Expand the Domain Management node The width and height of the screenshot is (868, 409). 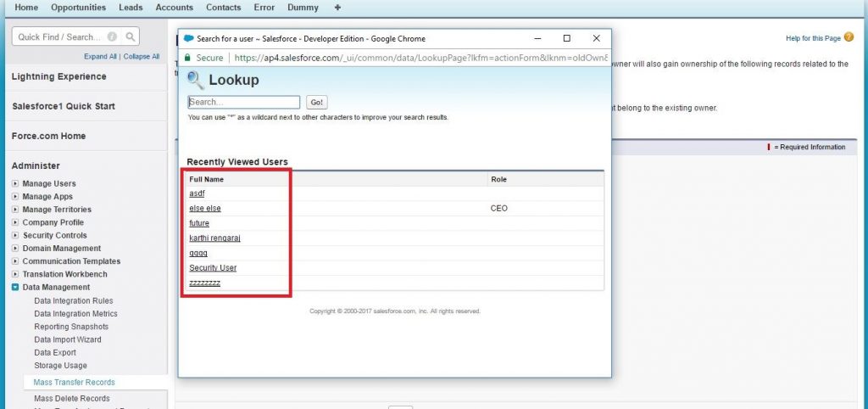coord(15,249)
